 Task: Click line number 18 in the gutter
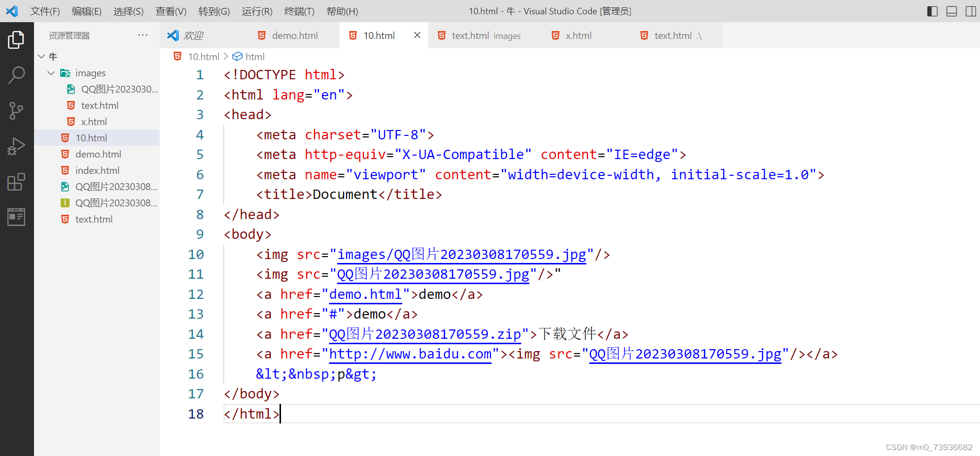click(196, 414)
